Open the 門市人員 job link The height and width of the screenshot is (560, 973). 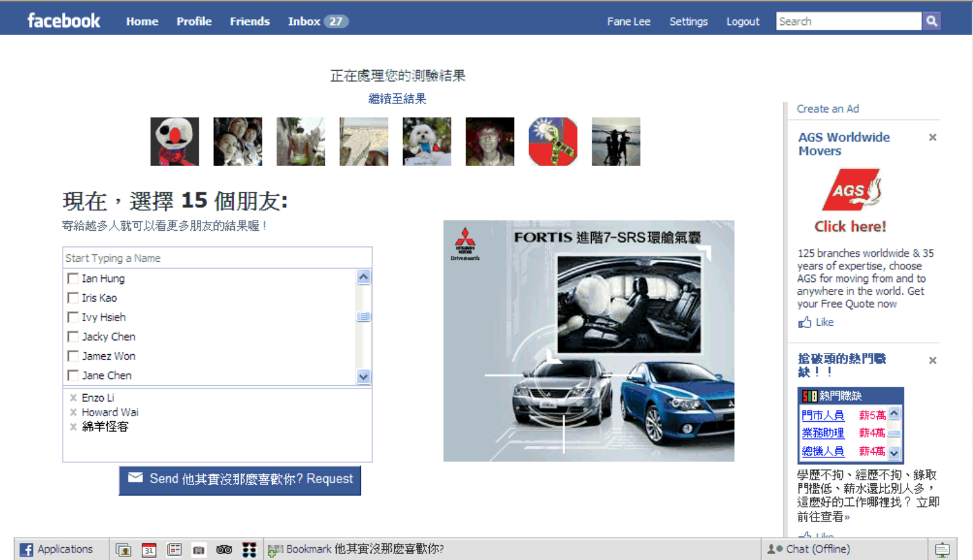click(x=823, y=416)
